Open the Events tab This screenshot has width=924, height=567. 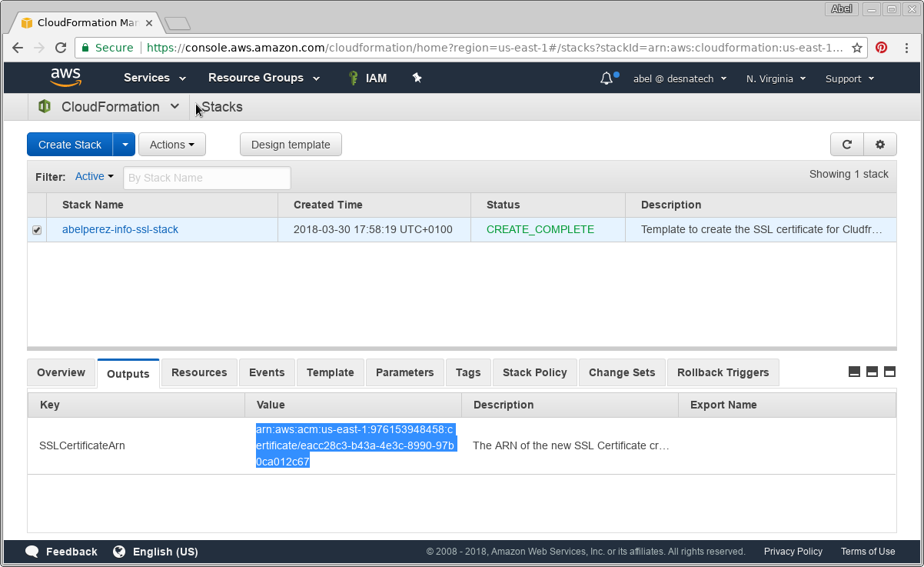267,372
